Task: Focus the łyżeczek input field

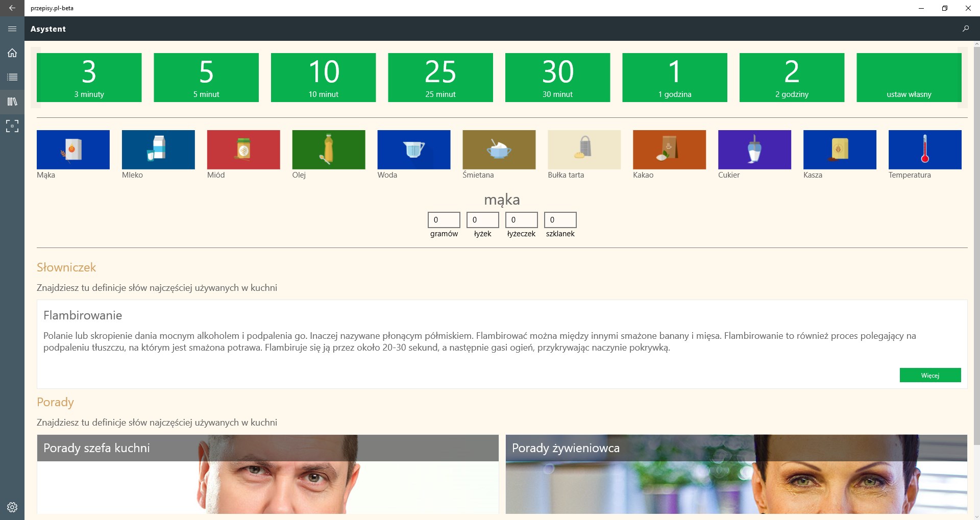Action: coord(522,220)
